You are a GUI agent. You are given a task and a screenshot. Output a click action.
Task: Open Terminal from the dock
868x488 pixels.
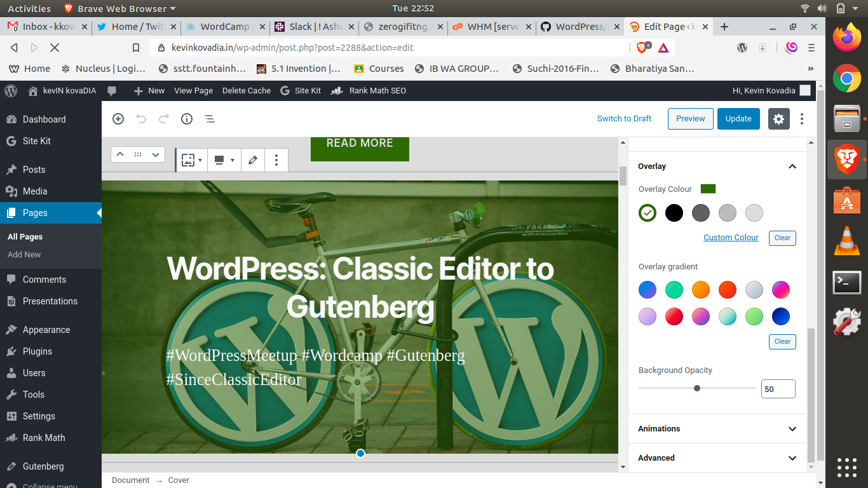[846, 281]
